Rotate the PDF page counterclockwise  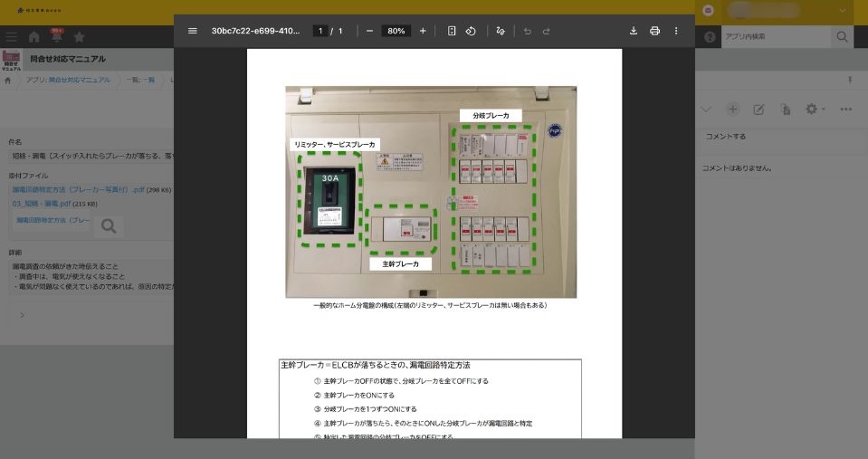tap(471, 31)
